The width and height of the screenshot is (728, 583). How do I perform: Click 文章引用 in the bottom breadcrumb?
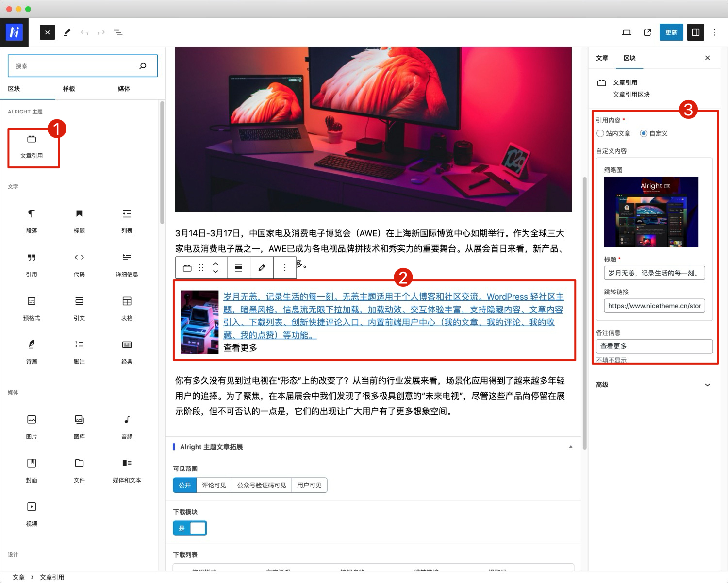(52, 577)
